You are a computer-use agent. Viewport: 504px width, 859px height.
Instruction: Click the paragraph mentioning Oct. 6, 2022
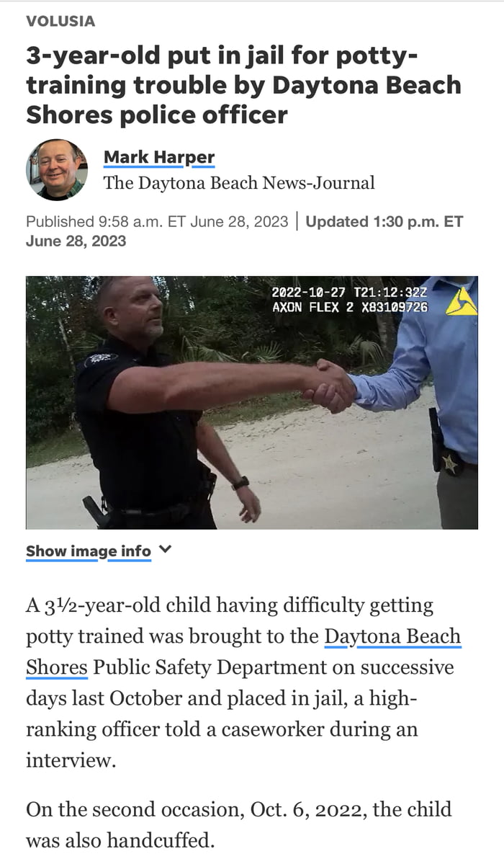tap(238, 824)
